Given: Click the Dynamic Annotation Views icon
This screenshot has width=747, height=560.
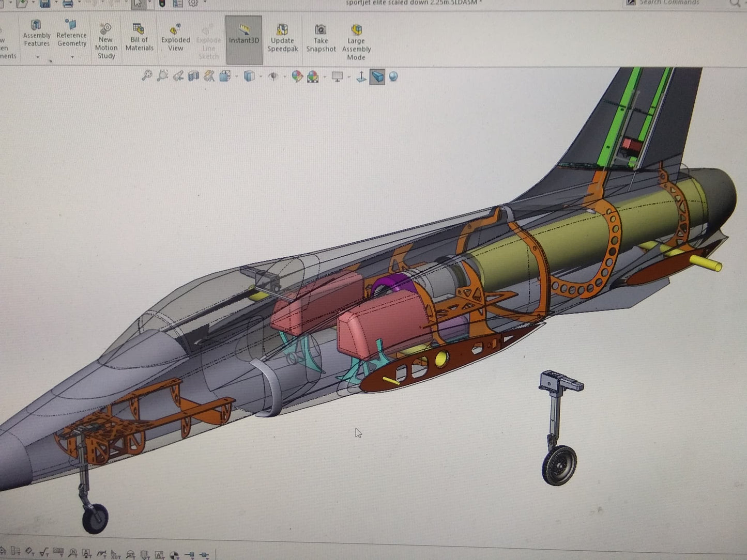Looking at the screenshot, I should pos(209,76).
